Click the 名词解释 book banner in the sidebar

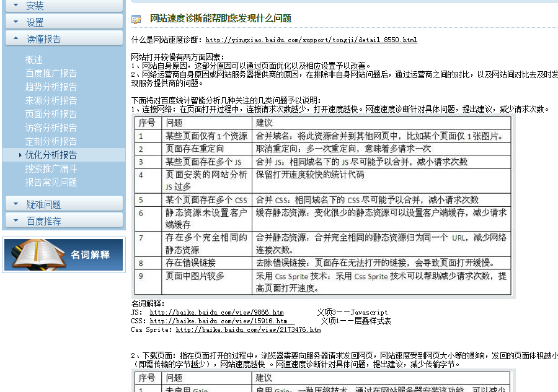[x=64, y=254]
